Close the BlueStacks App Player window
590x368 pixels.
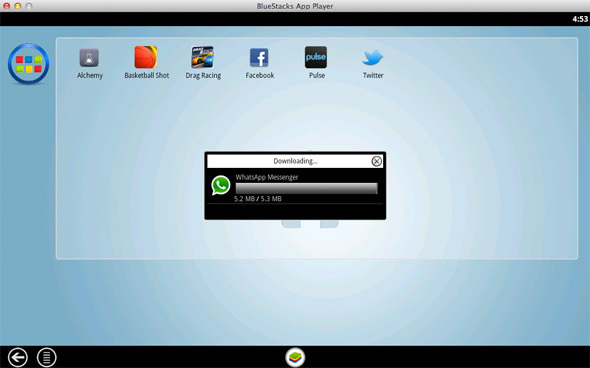coord(6,6)
